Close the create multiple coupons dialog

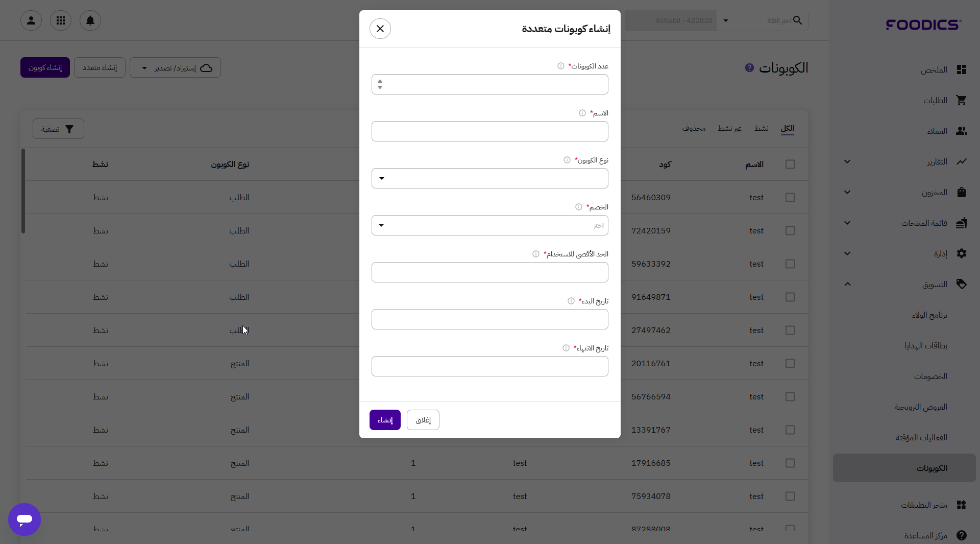380,29
